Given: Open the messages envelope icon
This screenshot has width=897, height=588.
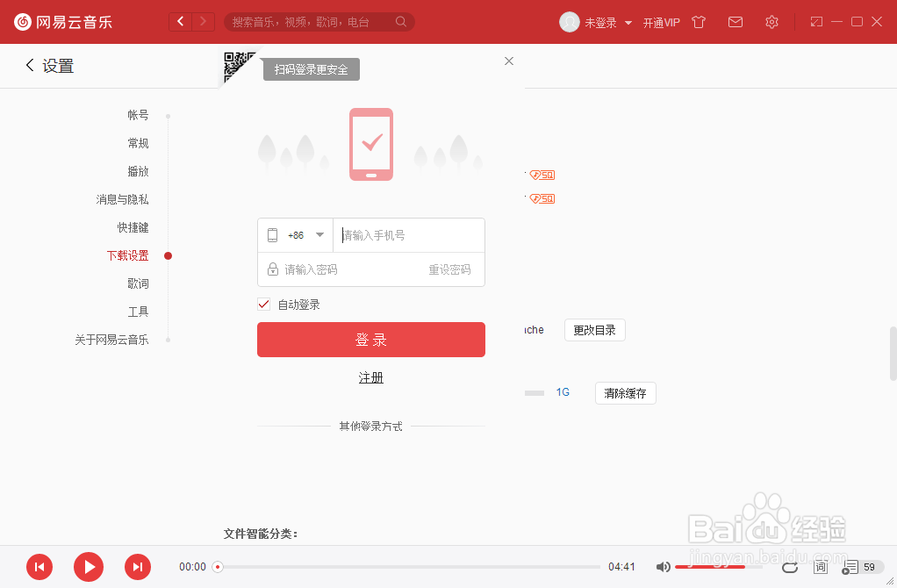Looking at the screenshot, I should [736, 22].
